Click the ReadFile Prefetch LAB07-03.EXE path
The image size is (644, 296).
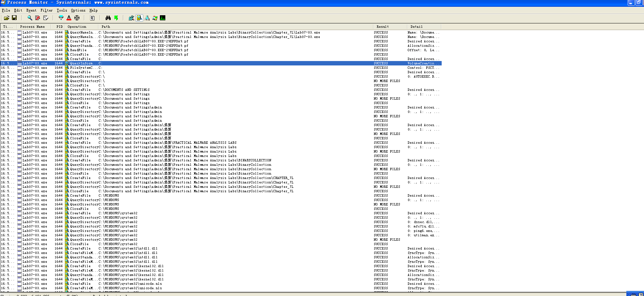(143, 50)
